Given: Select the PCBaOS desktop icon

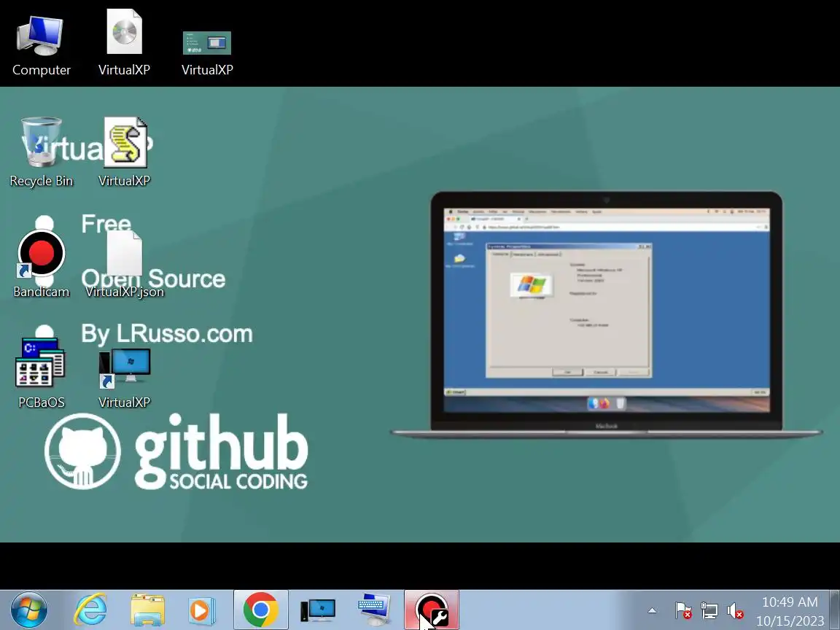Looking at the screenshot, I should 42,373.
